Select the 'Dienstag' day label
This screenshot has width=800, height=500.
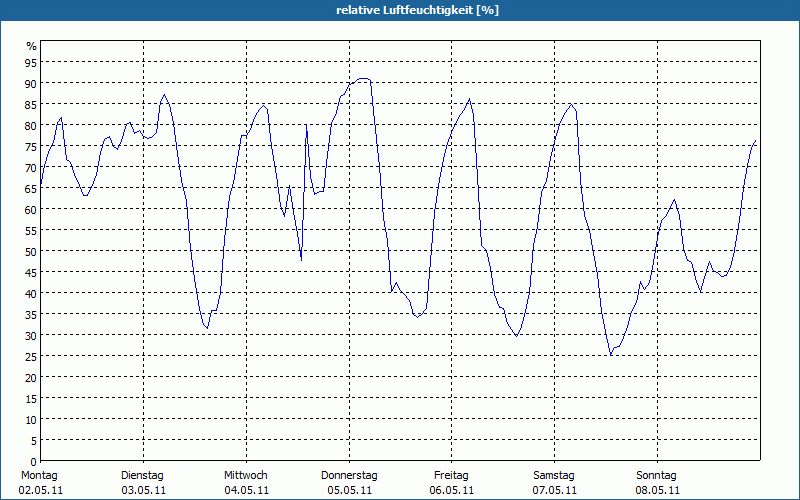coord(142,476)
